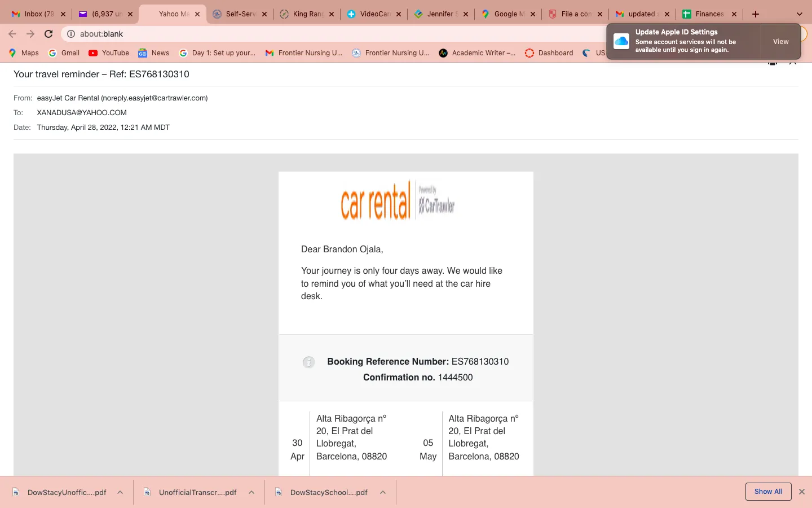Click the browser back arrow
The width and height of the screenshot is (812, 508).
(x=12, y=34)
